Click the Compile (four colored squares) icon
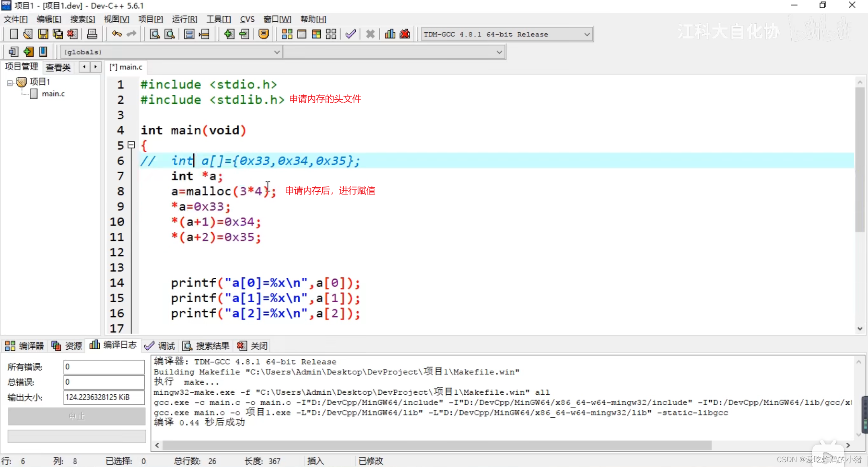Viewport: 868px width, 467px height. click(x=287, y=34)
